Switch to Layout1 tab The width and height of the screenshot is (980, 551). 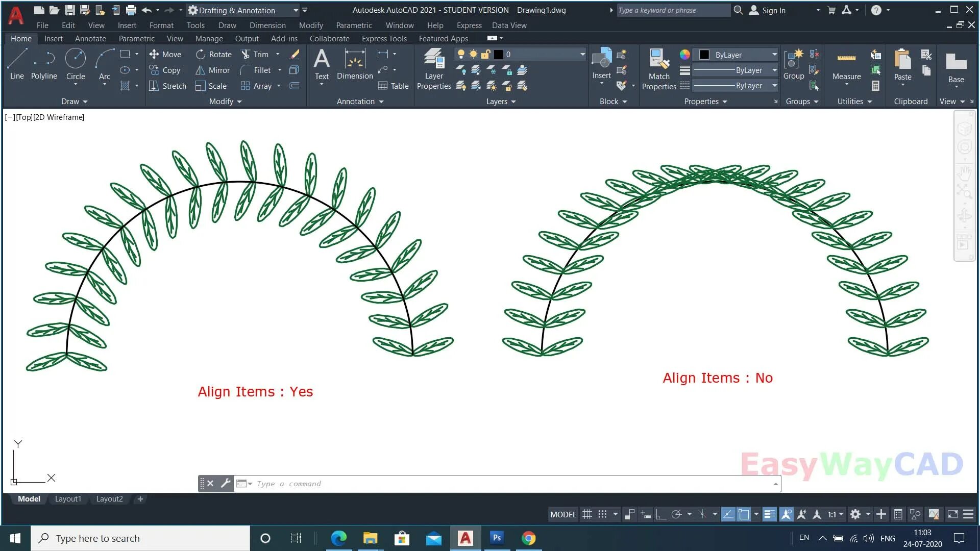coord(68,499)
